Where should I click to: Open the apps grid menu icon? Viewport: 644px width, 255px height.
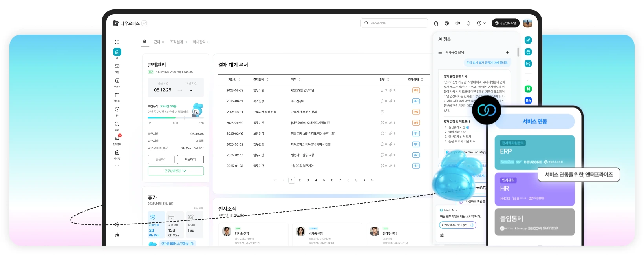tap(117, 42)
